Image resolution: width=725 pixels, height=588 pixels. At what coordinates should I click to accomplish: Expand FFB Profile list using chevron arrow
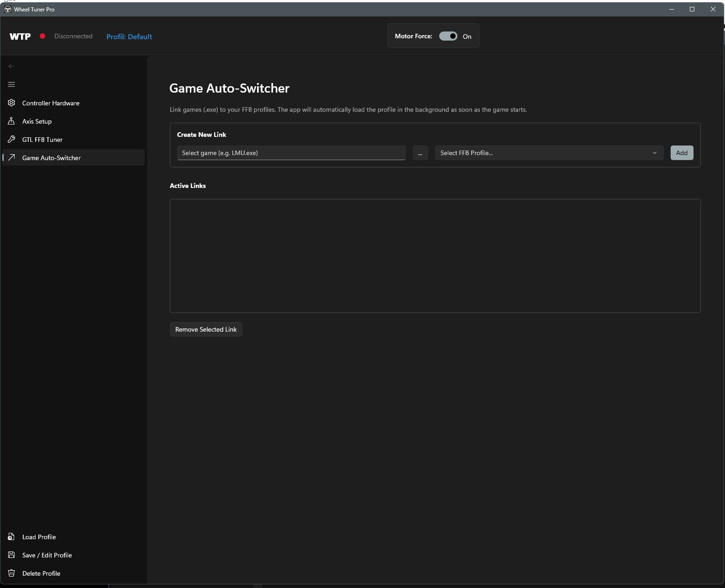(654, 153)
